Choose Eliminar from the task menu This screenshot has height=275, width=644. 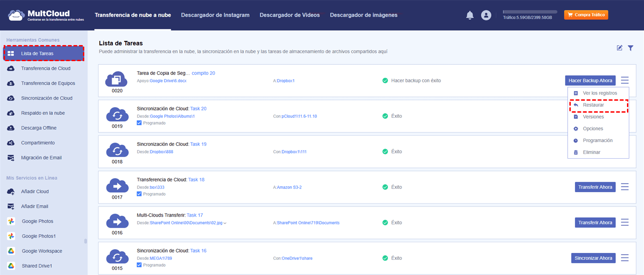(x=598, y=152)
